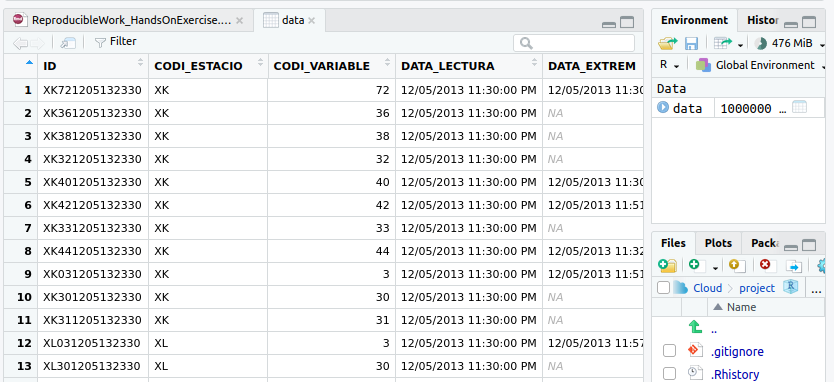
Task: Expand the Import Dataset dropdown arrow
Action: click(x=740, y=45)
